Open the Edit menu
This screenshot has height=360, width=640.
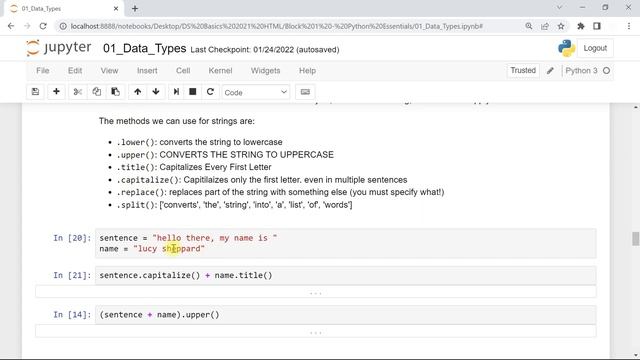coord(75,71)
